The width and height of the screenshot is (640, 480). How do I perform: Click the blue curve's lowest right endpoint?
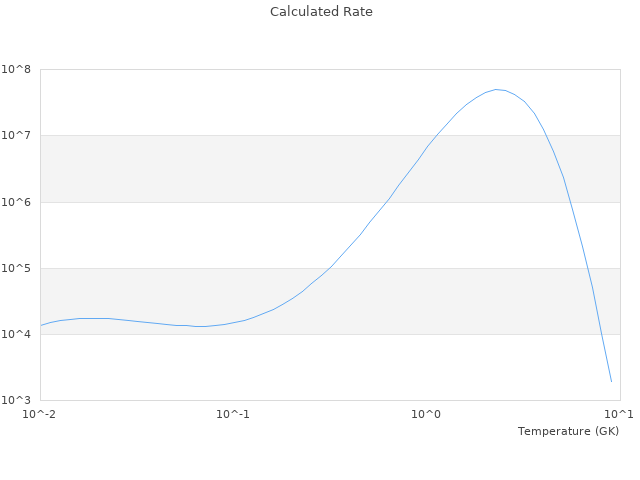click(611, 381)
